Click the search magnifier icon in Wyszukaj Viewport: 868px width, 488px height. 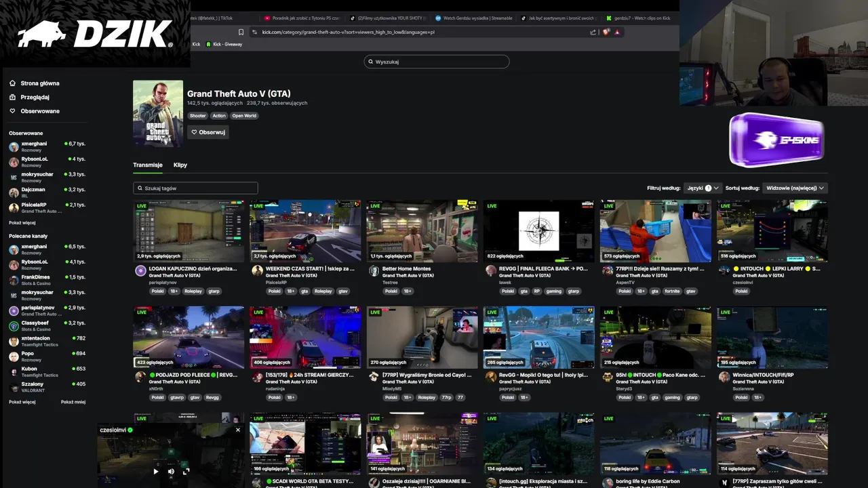[x=371, y=62]
